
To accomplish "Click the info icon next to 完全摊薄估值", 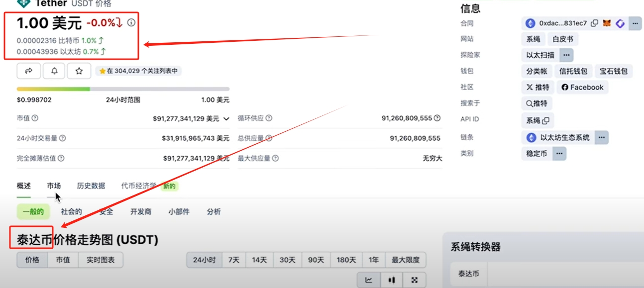I will click(61, 158).
